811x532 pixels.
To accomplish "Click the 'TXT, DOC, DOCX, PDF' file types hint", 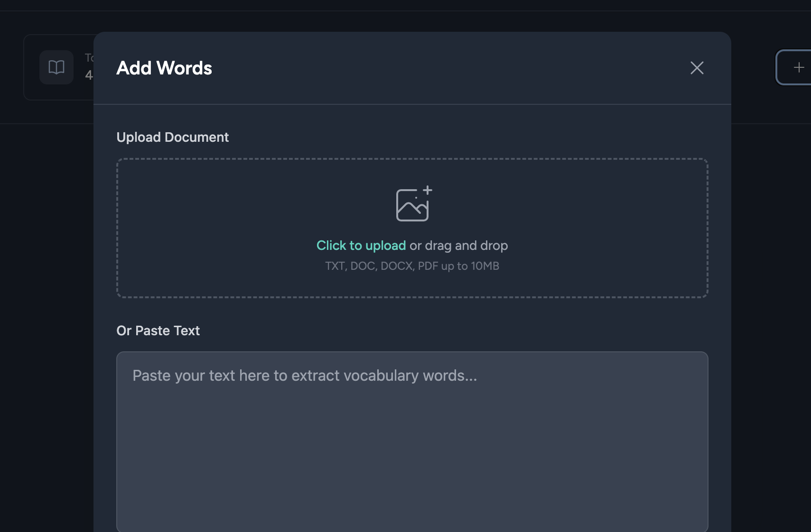I will click(x=412, y=266).
